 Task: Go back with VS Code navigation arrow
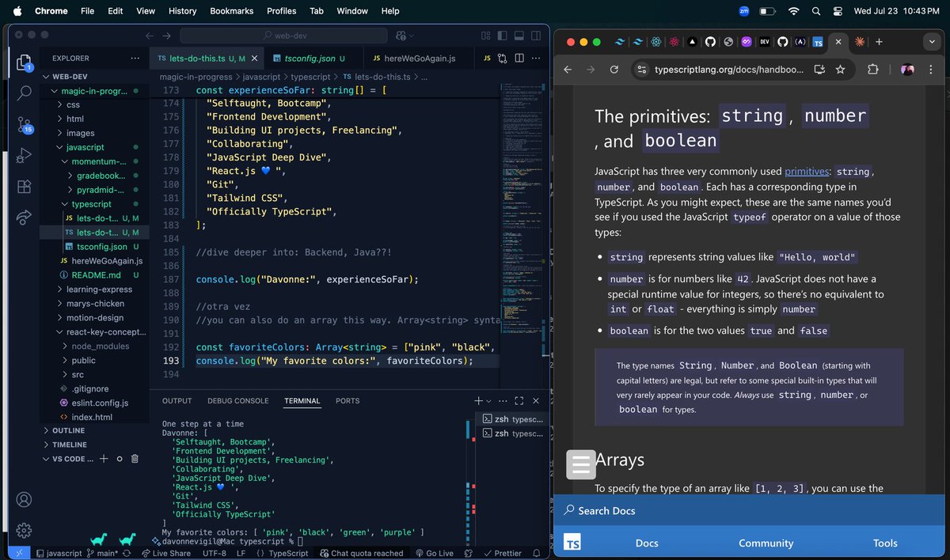(150, 36)
